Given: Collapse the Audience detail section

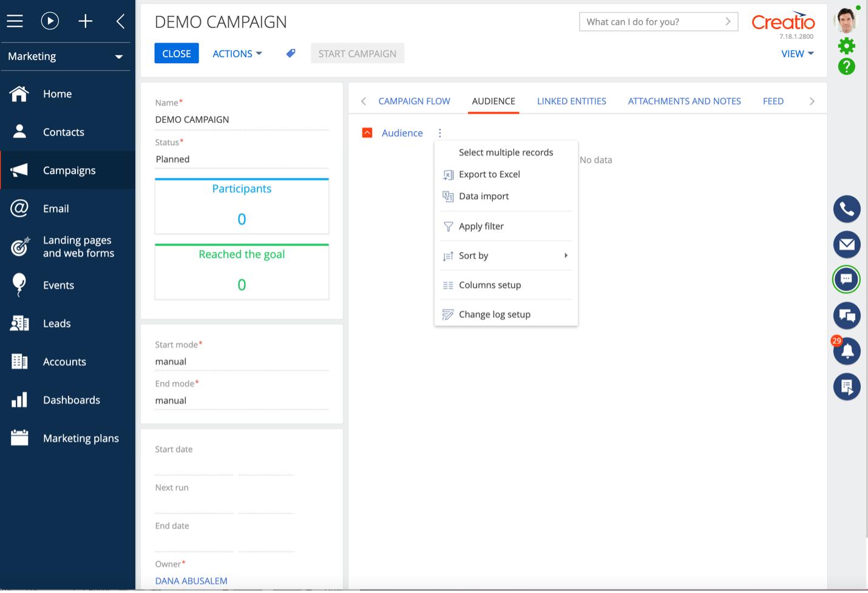Looking at the screenshot, I should pyautogui.click(x=367, y=133).
